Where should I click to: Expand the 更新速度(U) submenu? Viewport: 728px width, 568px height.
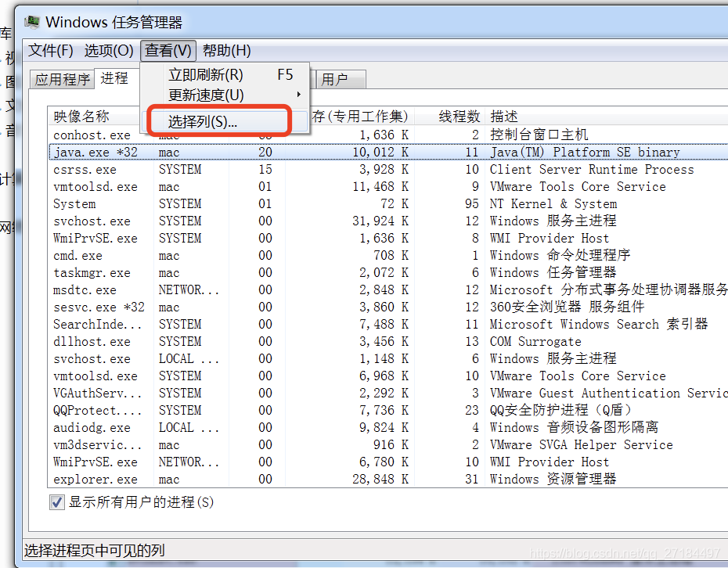(225, 95)
